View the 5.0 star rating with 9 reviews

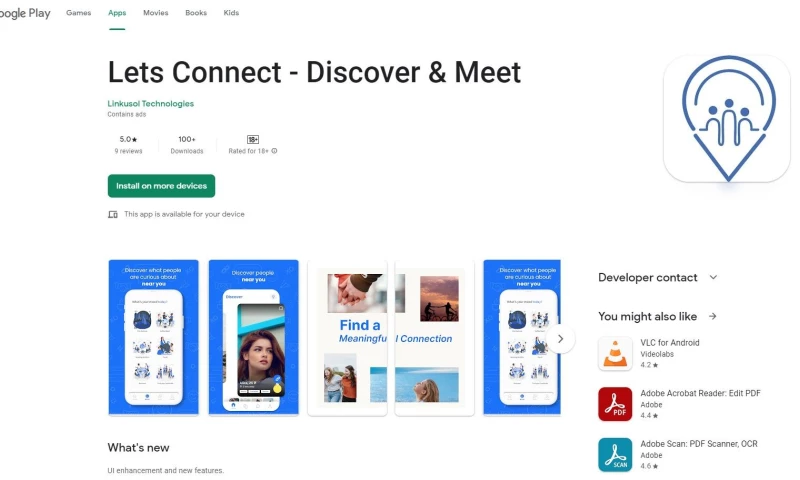[129, 144]
